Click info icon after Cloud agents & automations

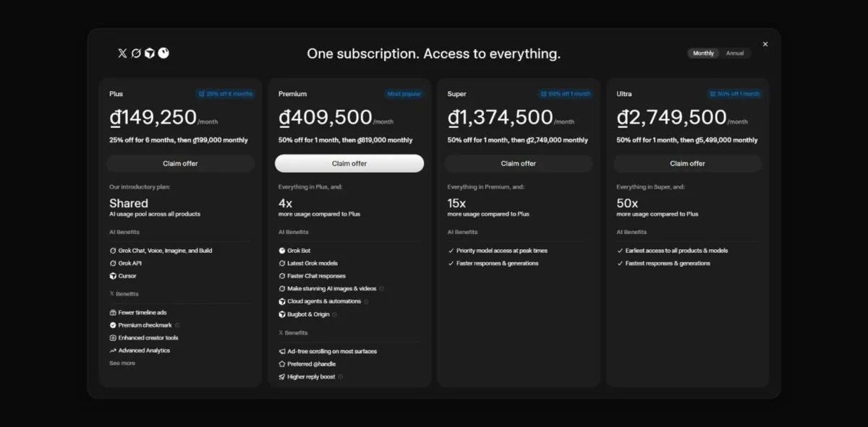click(366, 301)
